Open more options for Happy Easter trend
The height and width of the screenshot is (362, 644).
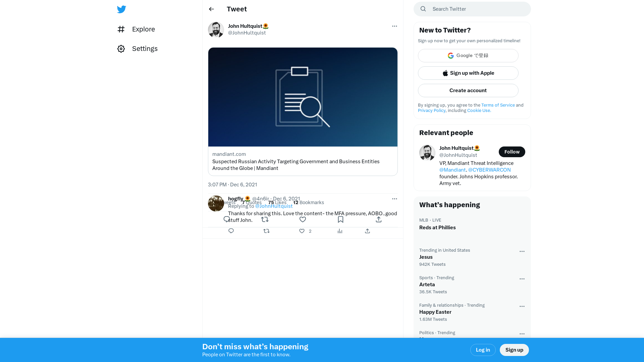(522, 306)
